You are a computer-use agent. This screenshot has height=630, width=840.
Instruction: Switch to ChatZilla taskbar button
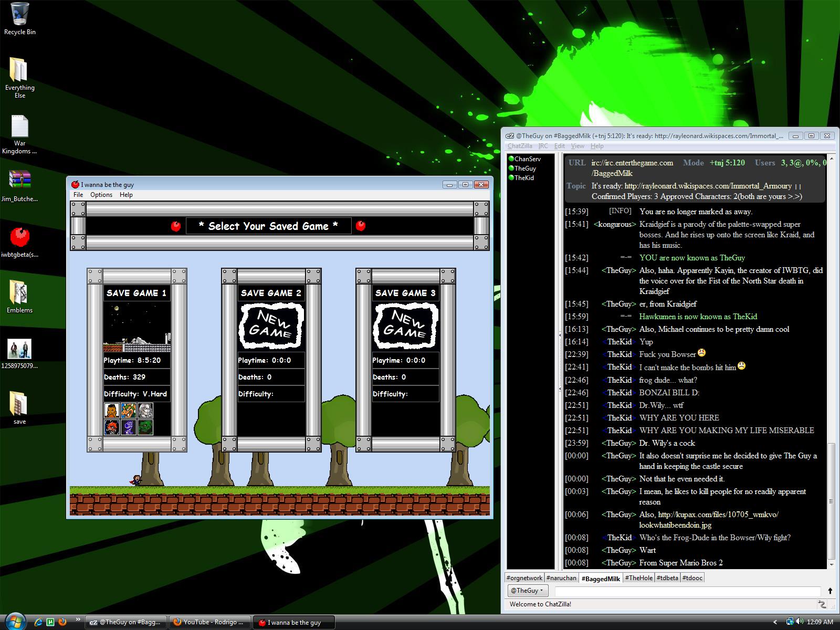[126, 622]
